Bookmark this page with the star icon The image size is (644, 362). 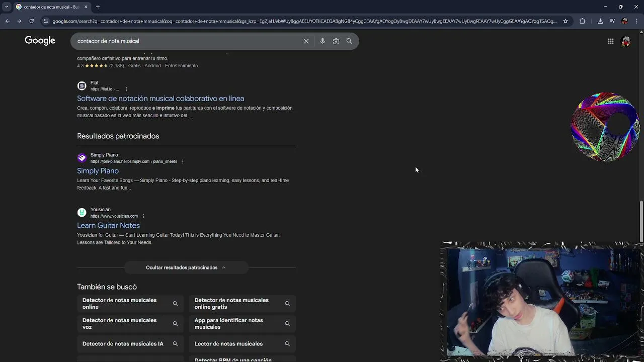pos(566,21)
